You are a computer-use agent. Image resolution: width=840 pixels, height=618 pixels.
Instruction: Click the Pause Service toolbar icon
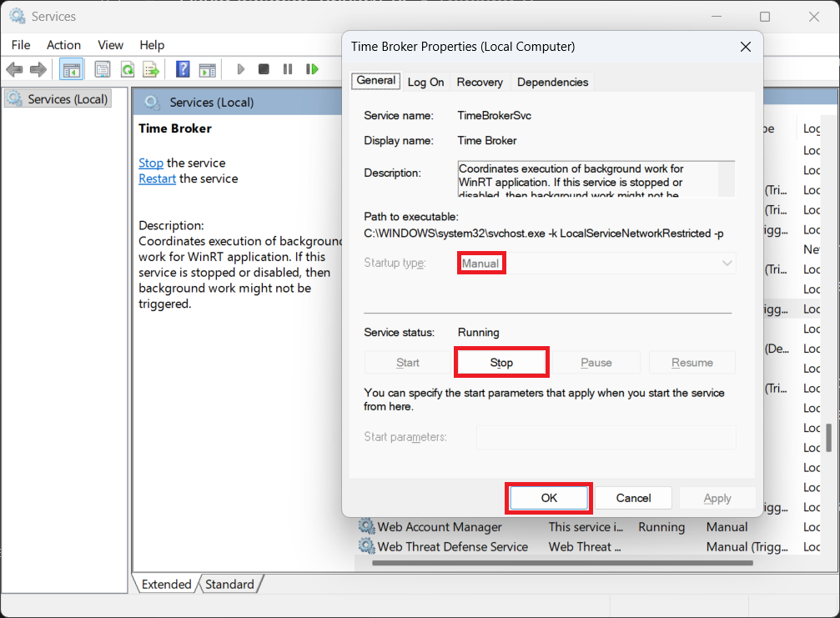pos(288,69)
